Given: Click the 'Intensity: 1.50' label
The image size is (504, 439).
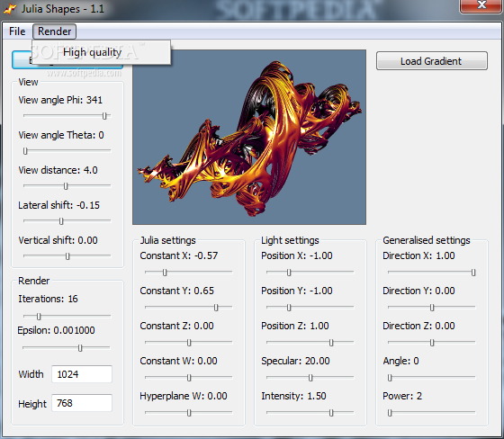Looking at the screenshot, I should tap(293, 396).
